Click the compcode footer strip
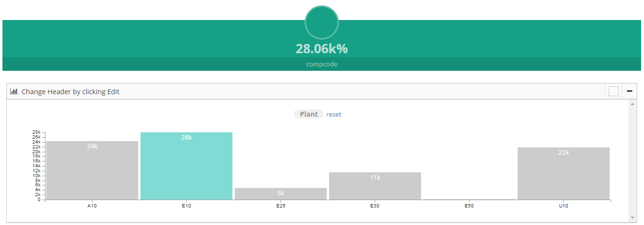 (322, 64)
